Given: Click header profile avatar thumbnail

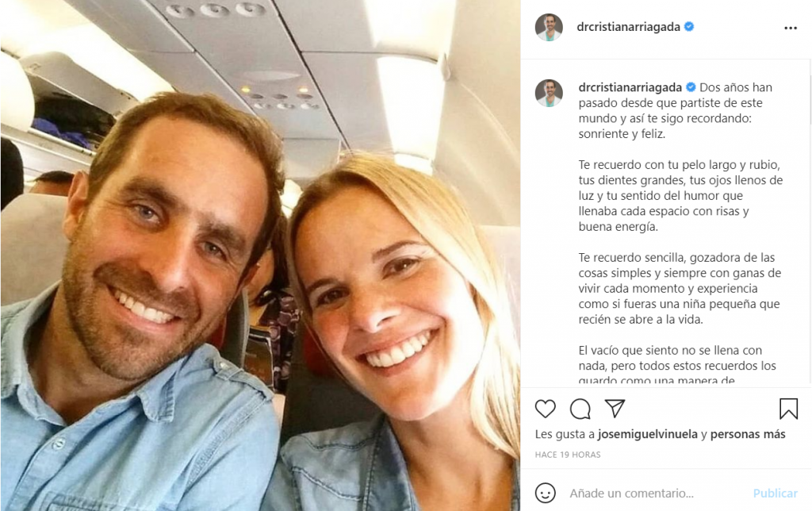Looking at the screenshot, I should (x=549, y=28).
